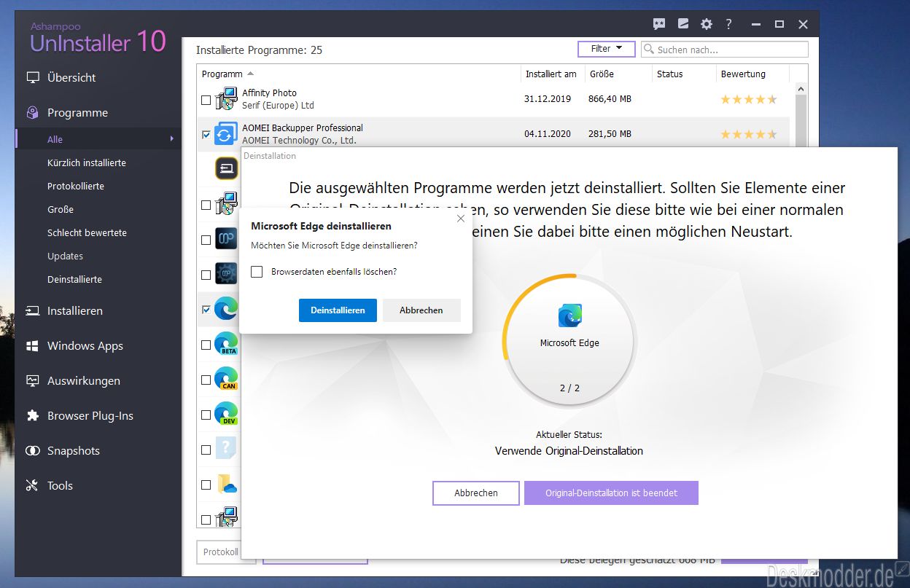The image size is (910, 588).
Task: Select Protokollierte in sidebar
Action: pos(75,186)
